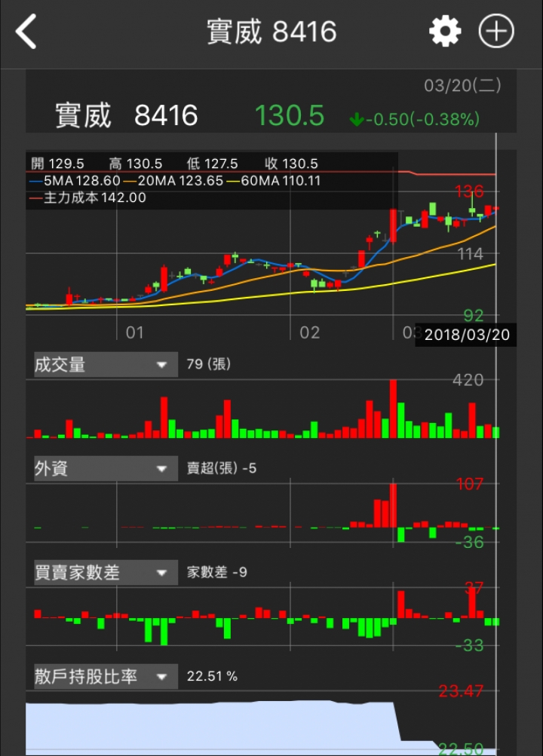Tap the price 130.5 in green
Image resolution: width=543 pixels, height=756 pixels.
click(290, 116)
